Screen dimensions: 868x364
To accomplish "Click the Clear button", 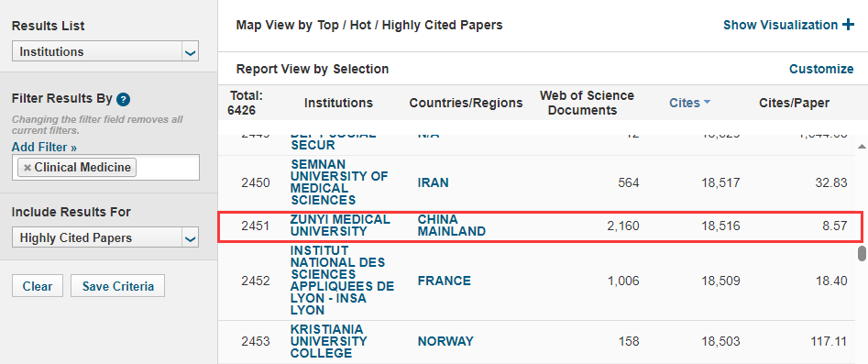I will point(38,286).
